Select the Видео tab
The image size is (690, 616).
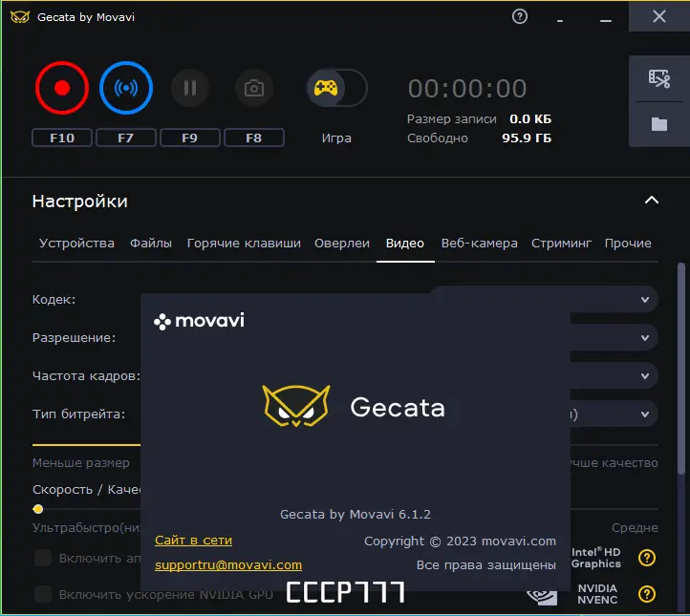coord(405,244)
